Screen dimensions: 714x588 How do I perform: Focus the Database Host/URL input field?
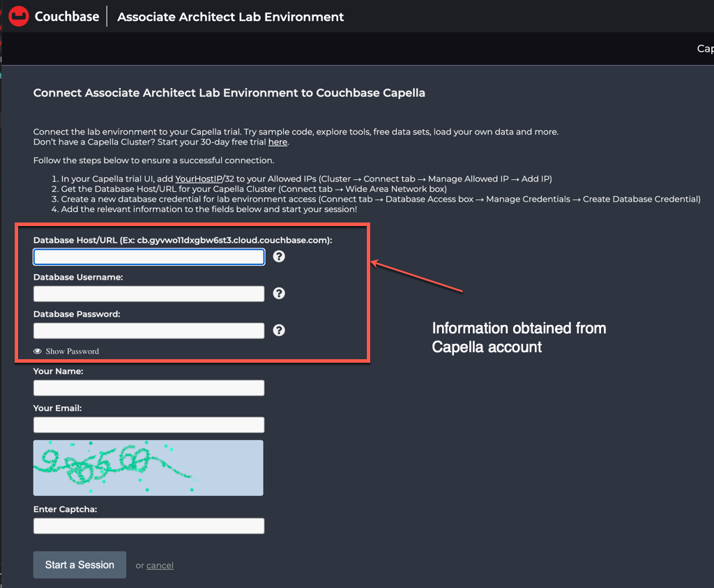coord(149,257)
